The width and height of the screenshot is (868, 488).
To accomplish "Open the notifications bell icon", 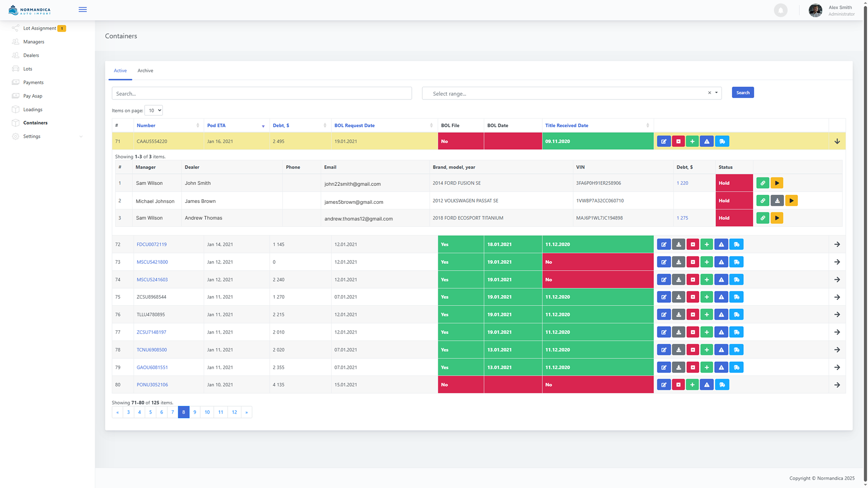I will coord(780,10).
